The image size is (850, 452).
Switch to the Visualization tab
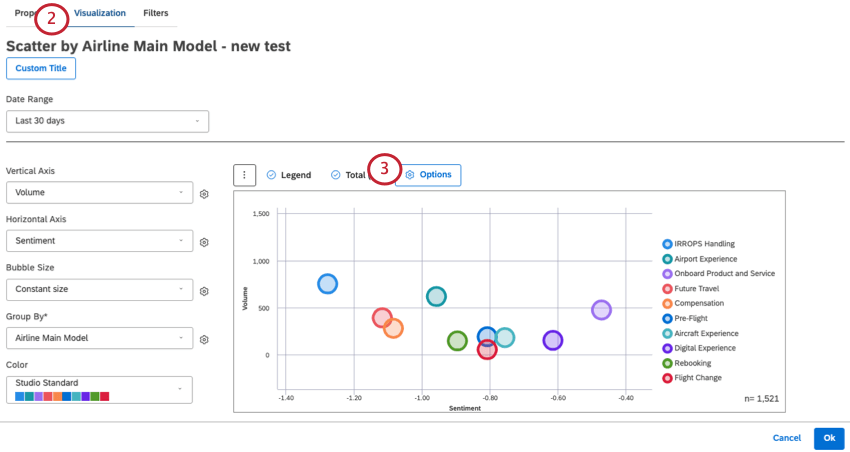click(100, 13)
